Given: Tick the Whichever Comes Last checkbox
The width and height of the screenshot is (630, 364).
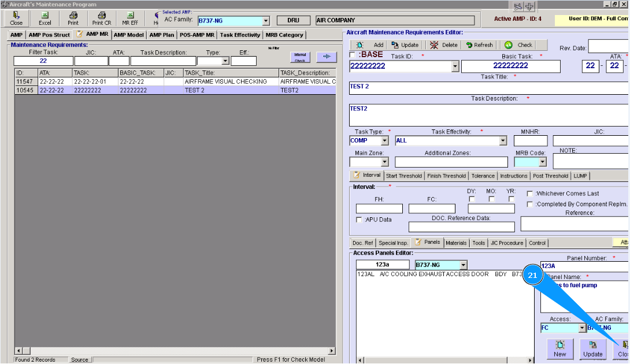Looking at the screenshot, I should point(530,194).
